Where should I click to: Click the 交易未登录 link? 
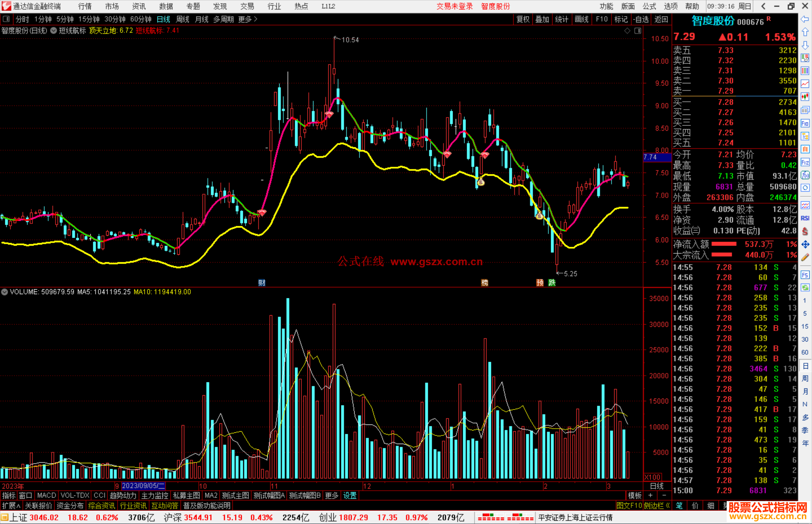pos(454,6)
